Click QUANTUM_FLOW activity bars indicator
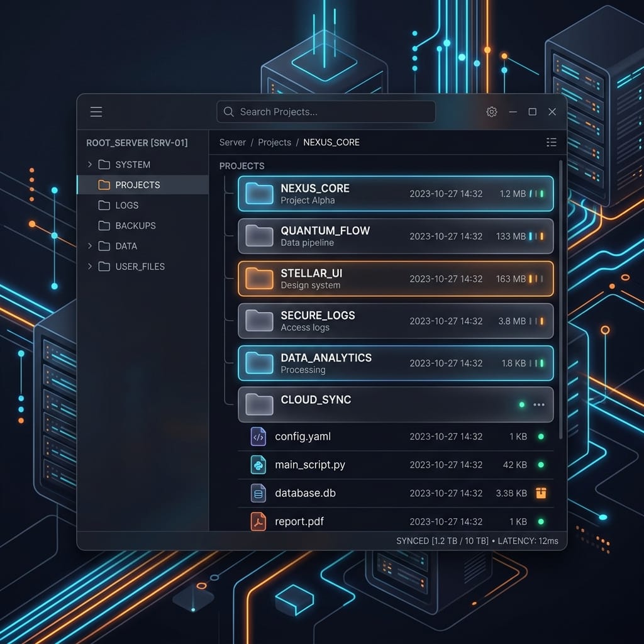 point(536,236)
